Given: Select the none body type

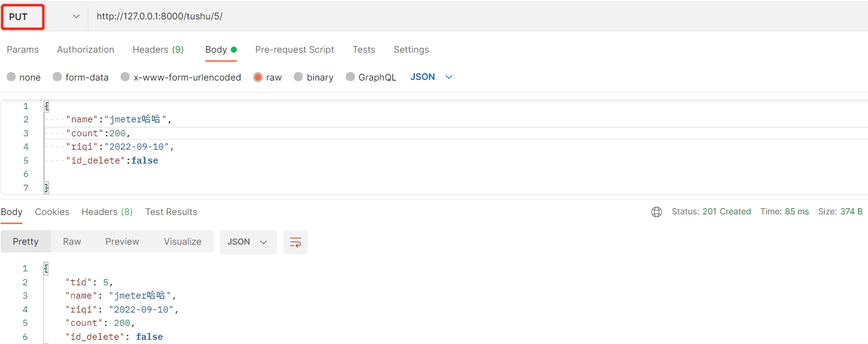Looking at the screenshot, I should (12, 77).
